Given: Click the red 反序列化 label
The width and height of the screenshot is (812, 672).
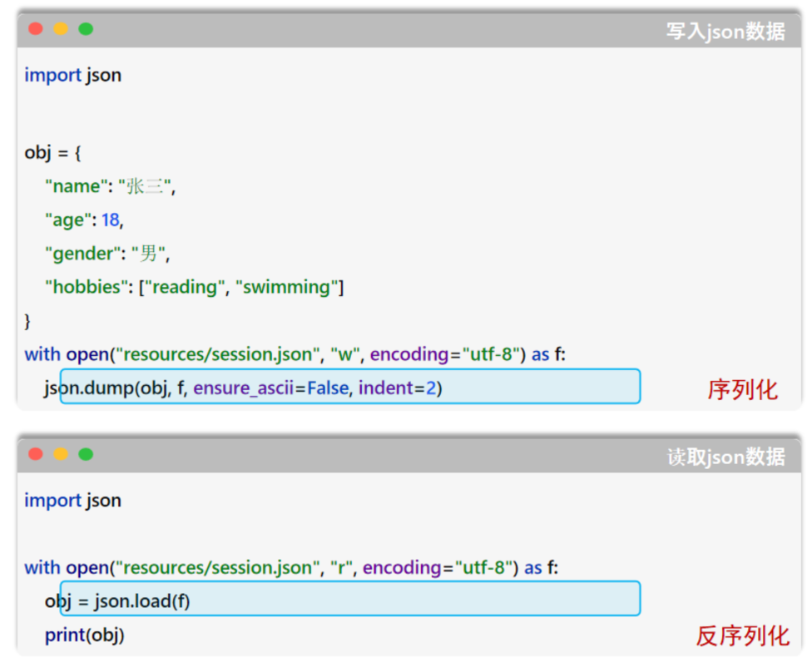Looking at the screenshot, I should pos(743,635).
